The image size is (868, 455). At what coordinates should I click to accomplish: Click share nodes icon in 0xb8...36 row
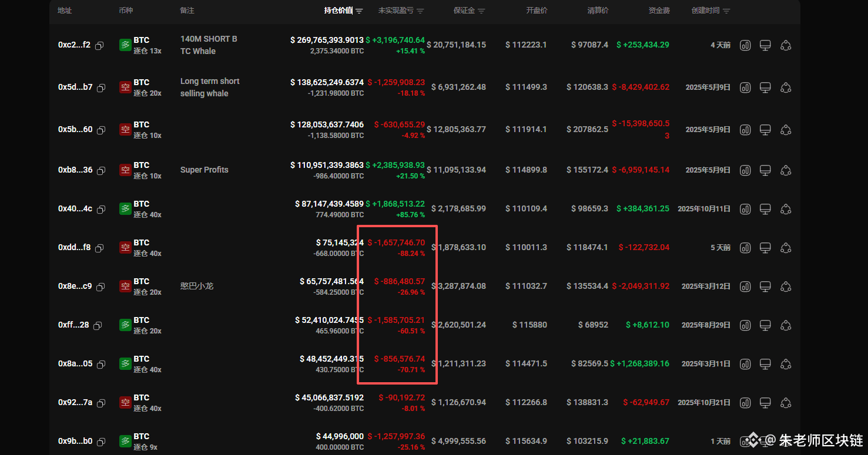786,170
